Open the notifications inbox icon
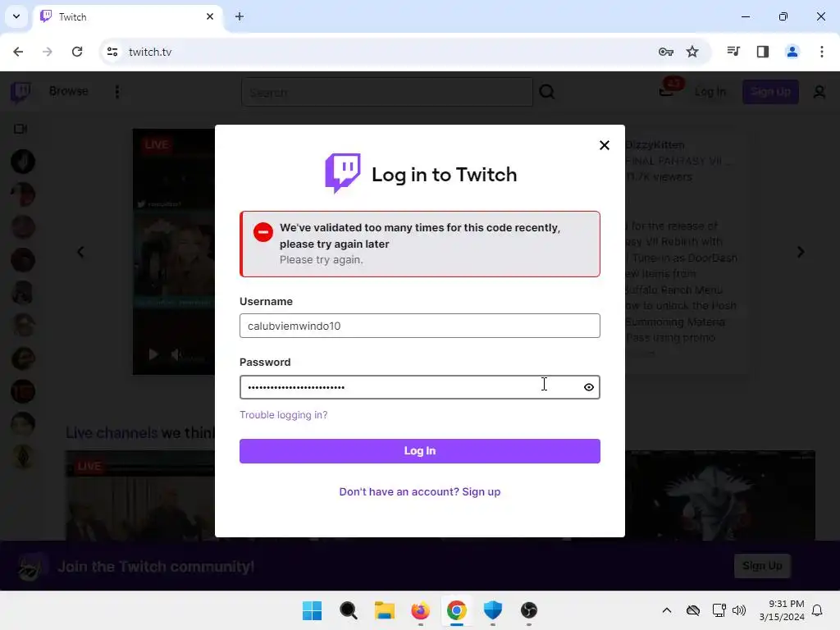Screen dimensions: 840x630 click(x=667, y=90)
